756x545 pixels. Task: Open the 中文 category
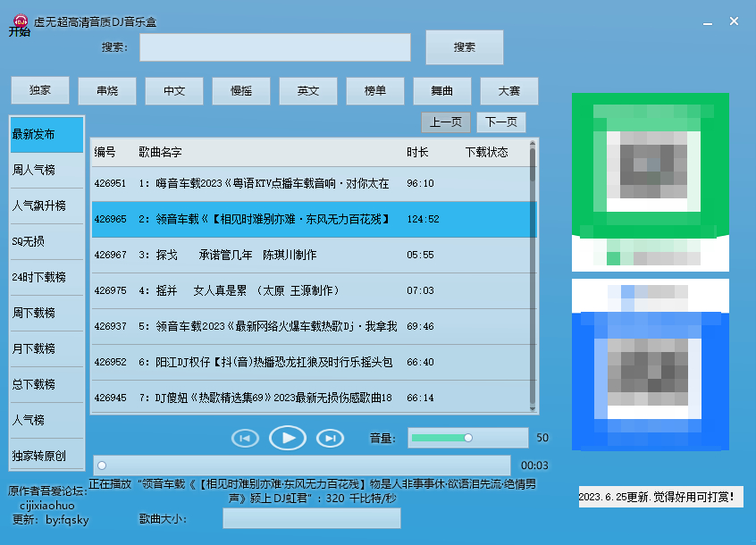pyautogui.click(x=174, y=90)
